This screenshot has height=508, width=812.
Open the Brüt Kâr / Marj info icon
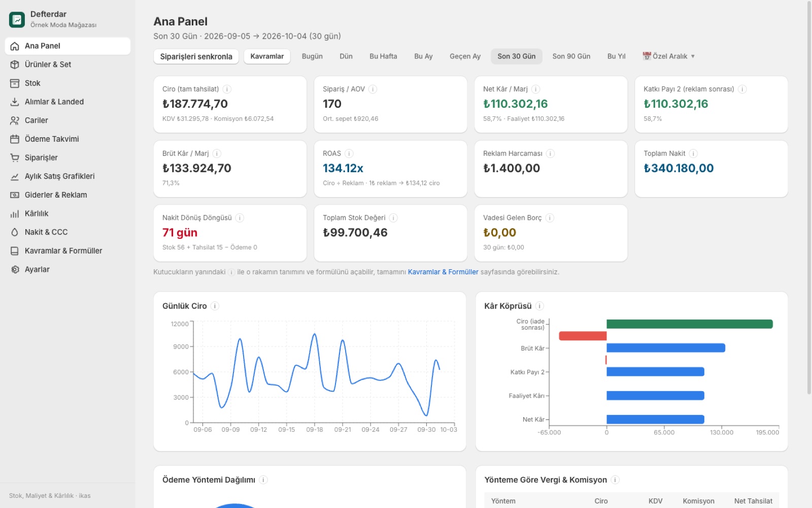click(217, 153)
